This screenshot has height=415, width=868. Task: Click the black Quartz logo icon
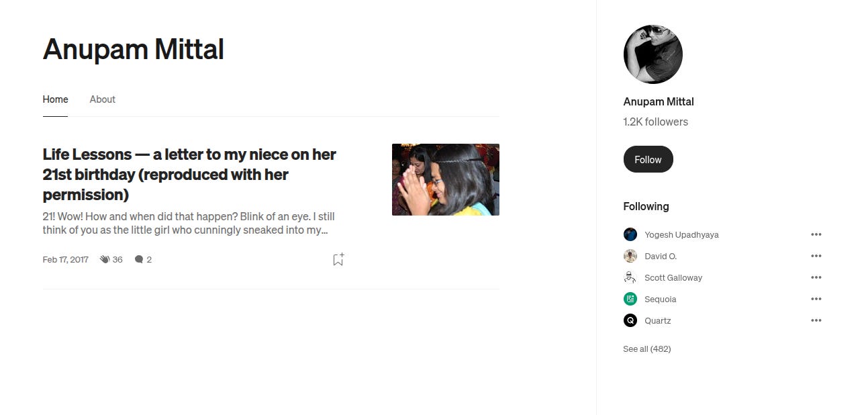(x=630, y=320)
